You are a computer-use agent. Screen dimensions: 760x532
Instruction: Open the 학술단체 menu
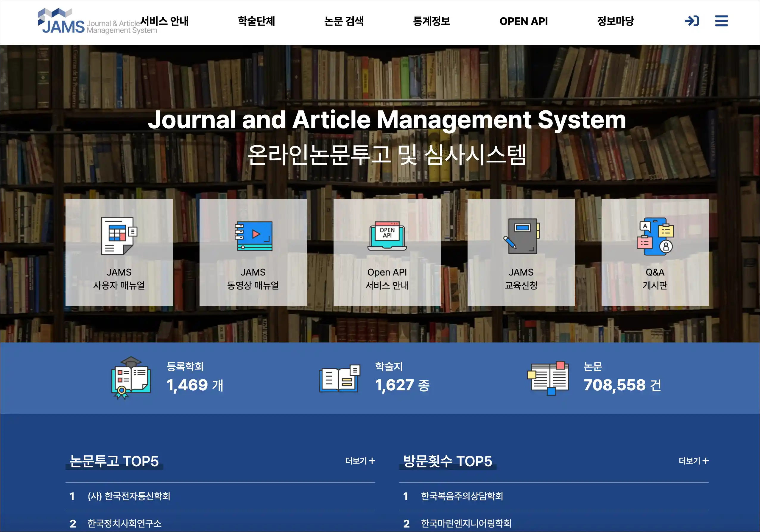[256, 21]
